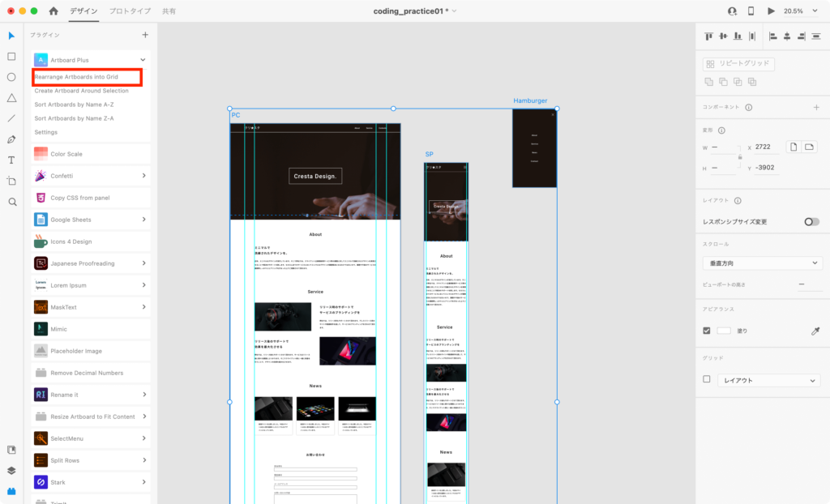The height and width of the screenshot is (504, 830).
Task: Run Rearrange Artboards into Grid
Action: (76, 77)
